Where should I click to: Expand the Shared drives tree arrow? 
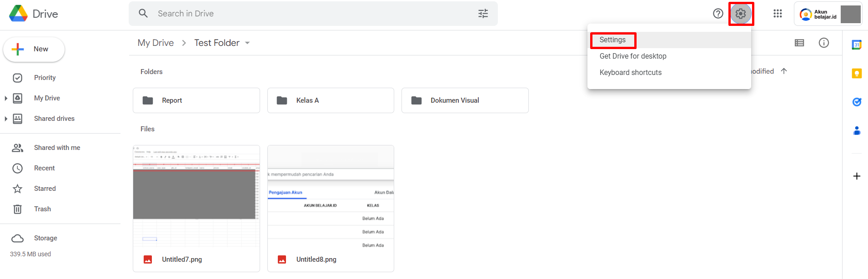tap(6, 119)
